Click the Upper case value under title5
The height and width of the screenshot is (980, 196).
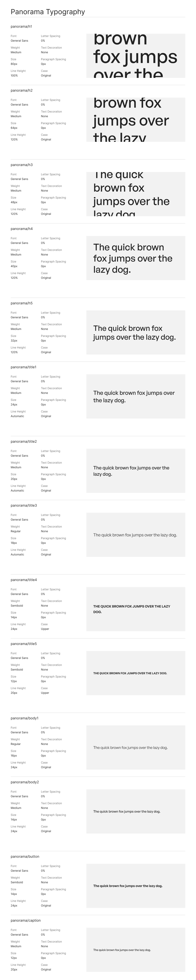coord(45,693)
